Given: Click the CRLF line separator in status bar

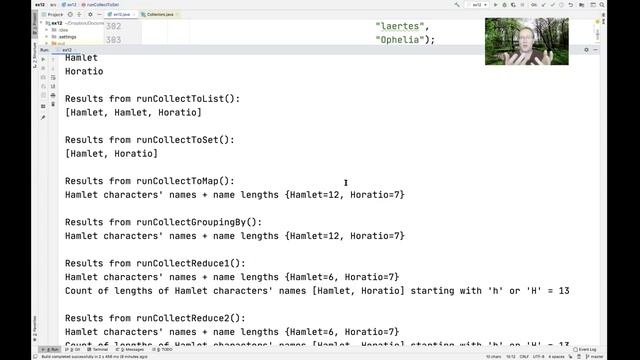Looking at the screenshot, I should coord(524,357).
